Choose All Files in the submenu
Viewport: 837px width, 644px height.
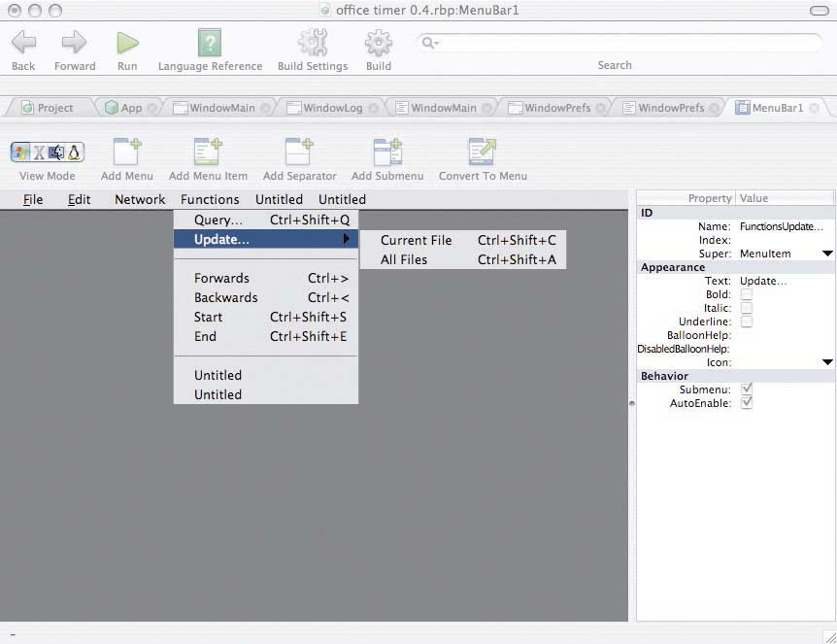(404, 259)
